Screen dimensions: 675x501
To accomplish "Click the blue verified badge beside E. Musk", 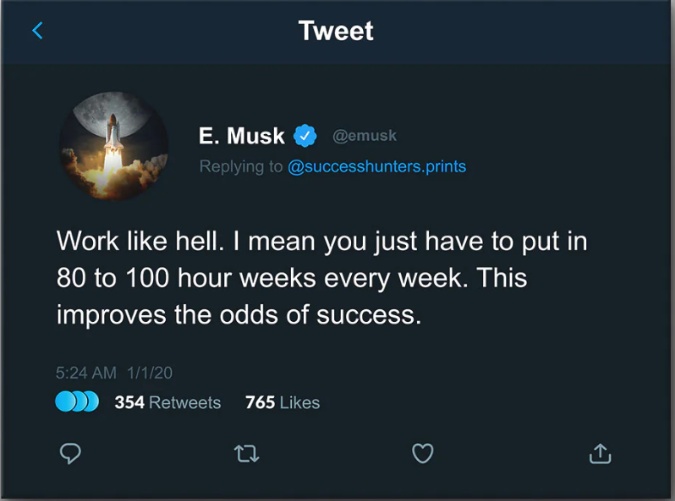I will [304, 136].
